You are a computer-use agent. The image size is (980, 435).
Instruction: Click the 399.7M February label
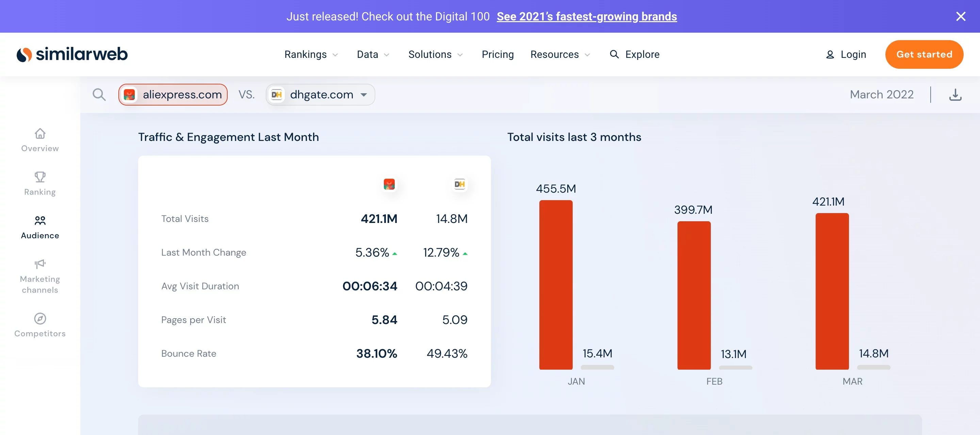point(693,210)
